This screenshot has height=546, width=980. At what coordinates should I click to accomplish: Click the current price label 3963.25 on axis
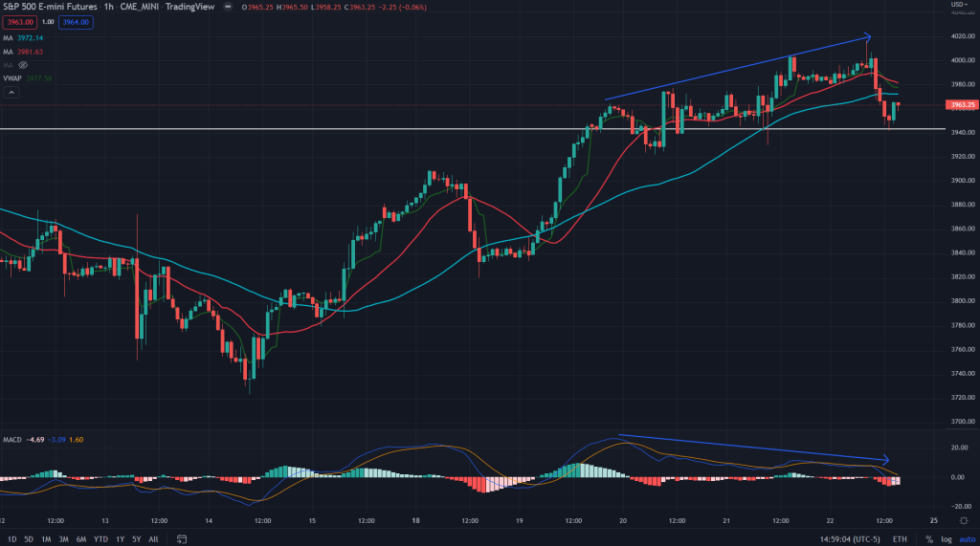coord(958,104)
